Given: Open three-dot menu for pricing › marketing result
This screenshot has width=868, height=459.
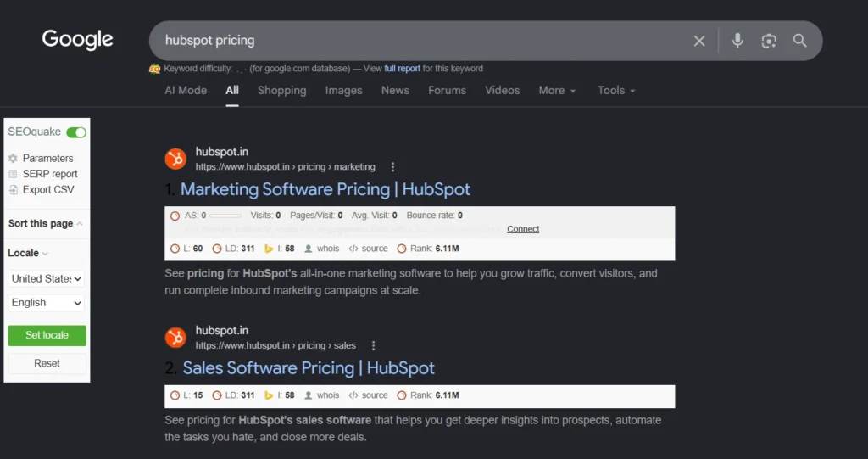Looking at the screenshot, I should click(x=392, y=167).
